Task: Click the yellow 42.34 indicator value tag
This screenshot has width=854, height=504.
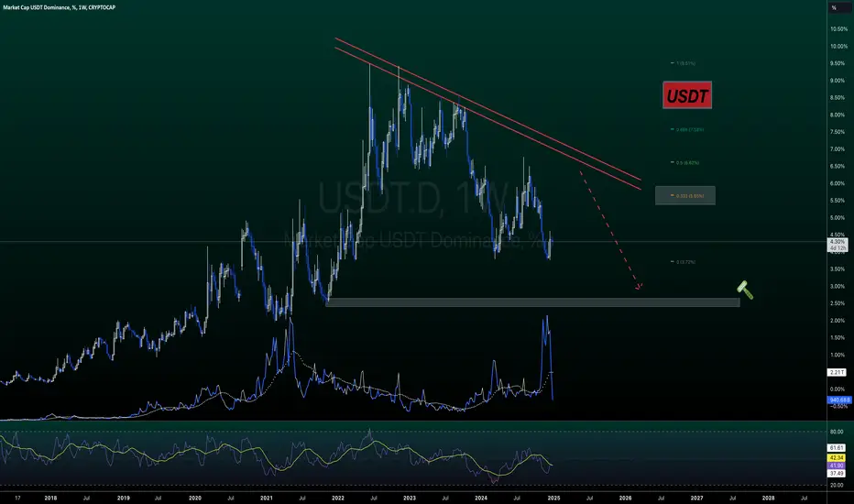Action: 837,457
